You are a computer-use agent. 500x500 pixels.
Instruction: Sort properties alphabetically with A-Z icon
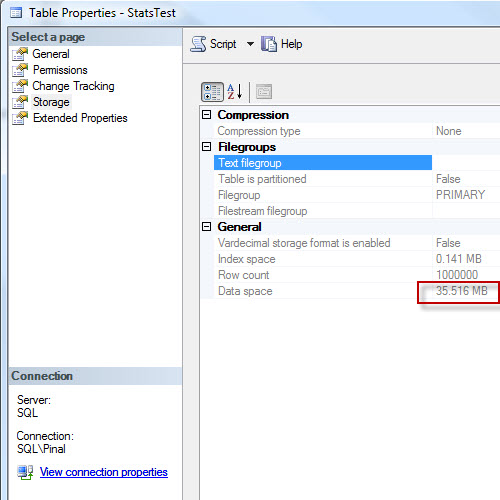[235, 92]
